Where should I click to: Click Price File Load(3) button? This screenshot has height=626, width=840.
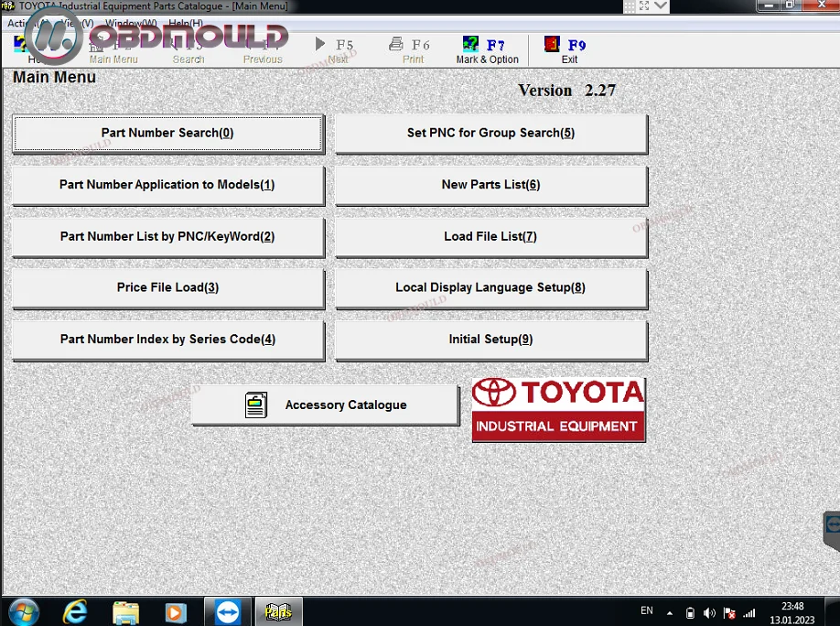click(x=168, y=288)
